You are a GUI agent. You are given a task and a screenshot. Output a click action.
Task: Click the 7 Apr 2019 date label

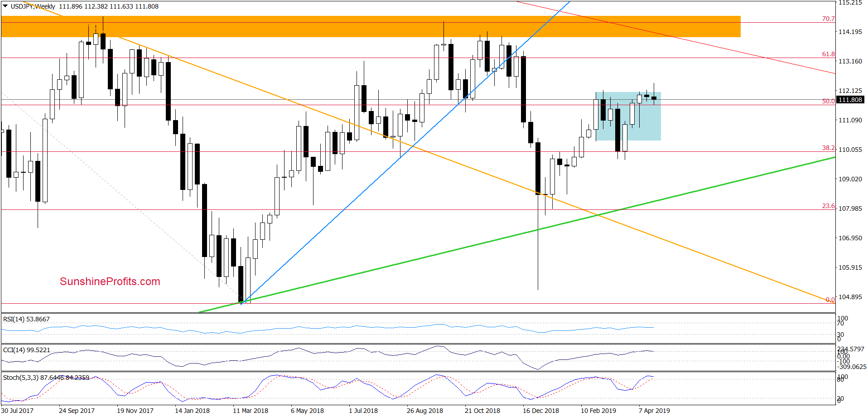click(x=654, y=411)
